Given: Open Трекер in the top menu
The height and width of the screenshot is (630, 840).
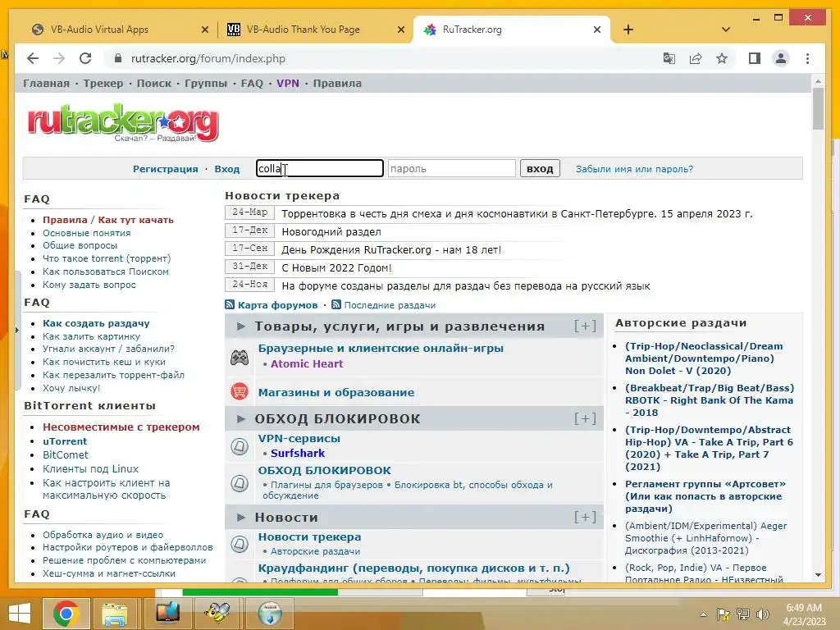Looking at the screenshot, I should tap(103, 83).
